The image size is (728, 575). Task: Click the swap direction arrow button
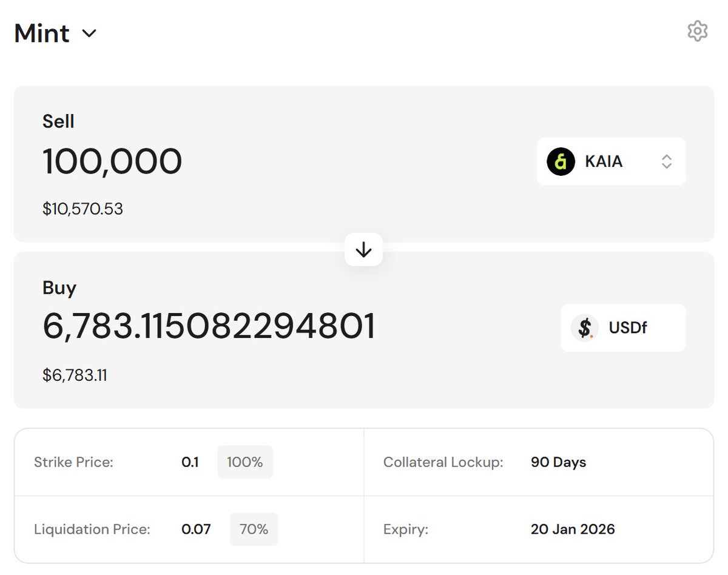(363, 249)
